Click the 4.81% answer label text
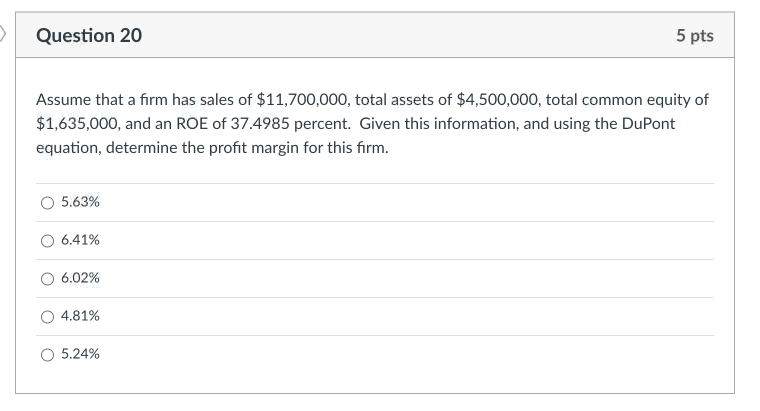This screenshot has width=760, height=411. [80, 316]
